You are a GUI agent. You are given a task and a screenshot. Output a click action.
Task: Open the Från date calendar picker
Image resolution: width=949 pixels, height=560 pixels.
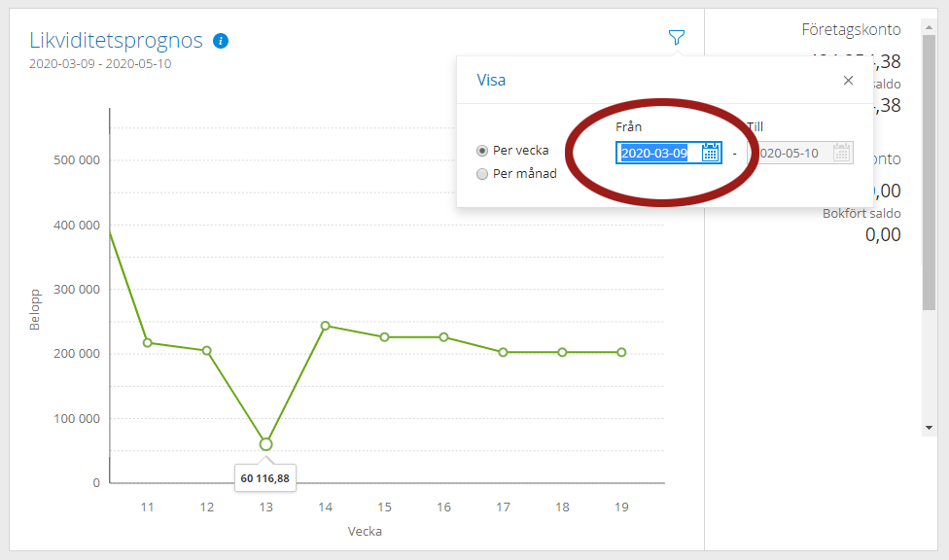711,153
